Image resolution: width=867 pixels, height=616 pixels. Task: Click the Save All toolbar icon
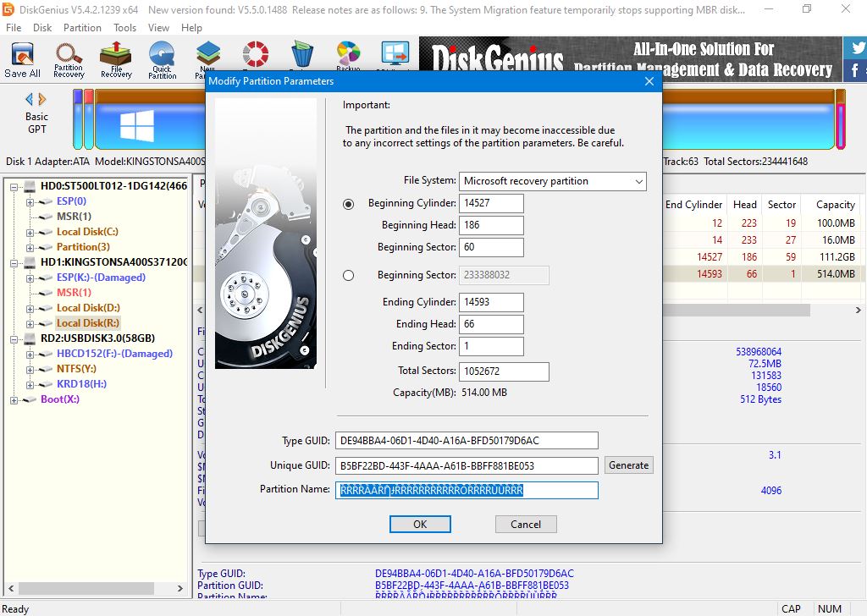click(x=22, y=59)
